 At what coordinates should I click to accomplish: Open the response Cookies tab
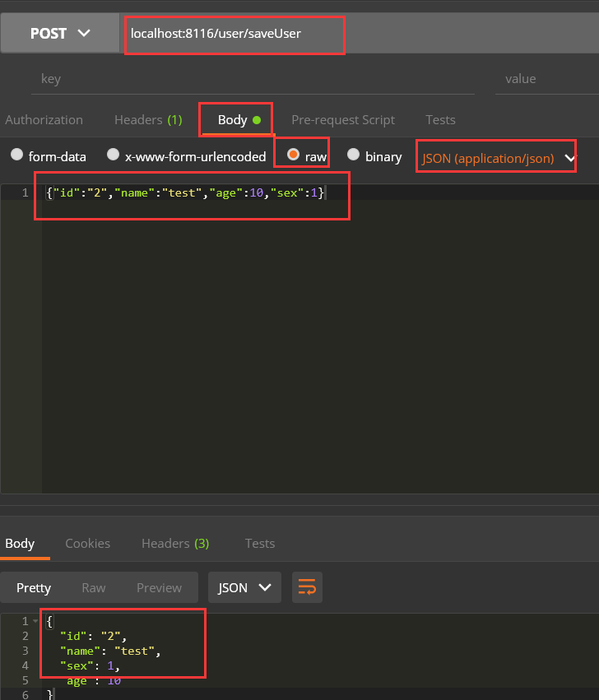pyautogui.click(x=87, y=544)
